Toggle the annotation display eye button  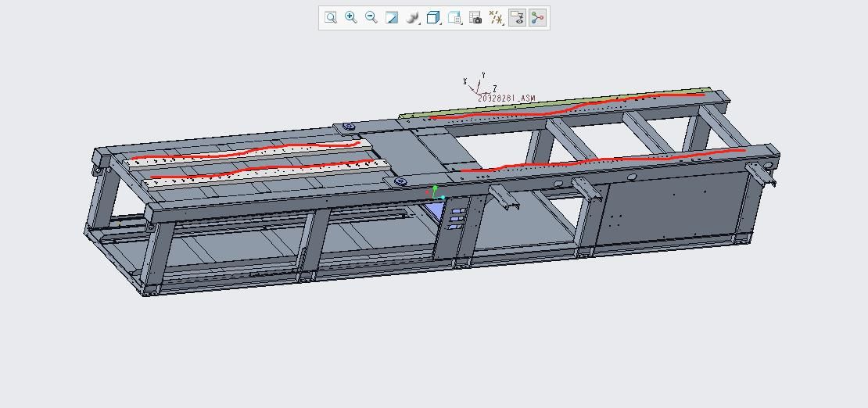pyautogui.click(x=517, y=17)
